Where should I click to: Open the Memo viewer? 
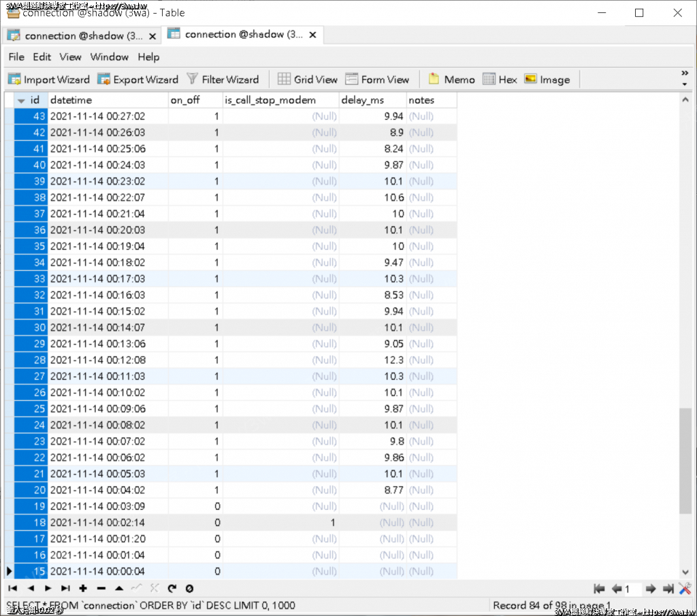pos(451,80)
